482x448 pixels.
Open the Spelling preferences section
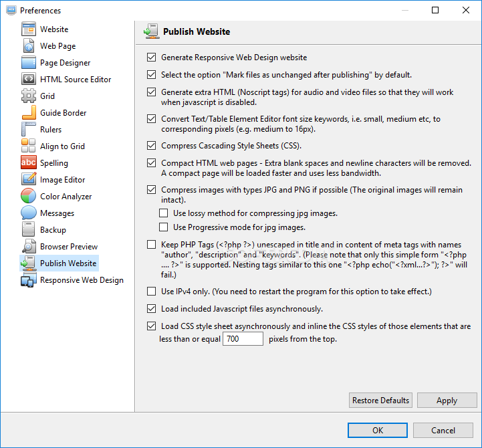(x=54, y=163)
